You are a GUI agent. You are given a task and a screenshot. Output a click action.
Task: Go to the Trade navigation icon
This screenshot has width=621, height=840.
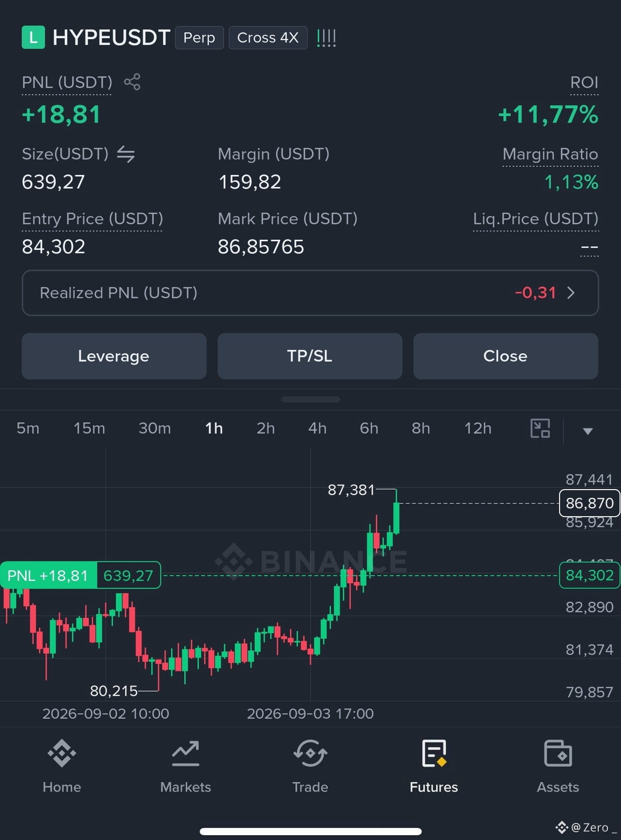click(x=310, y=753)
